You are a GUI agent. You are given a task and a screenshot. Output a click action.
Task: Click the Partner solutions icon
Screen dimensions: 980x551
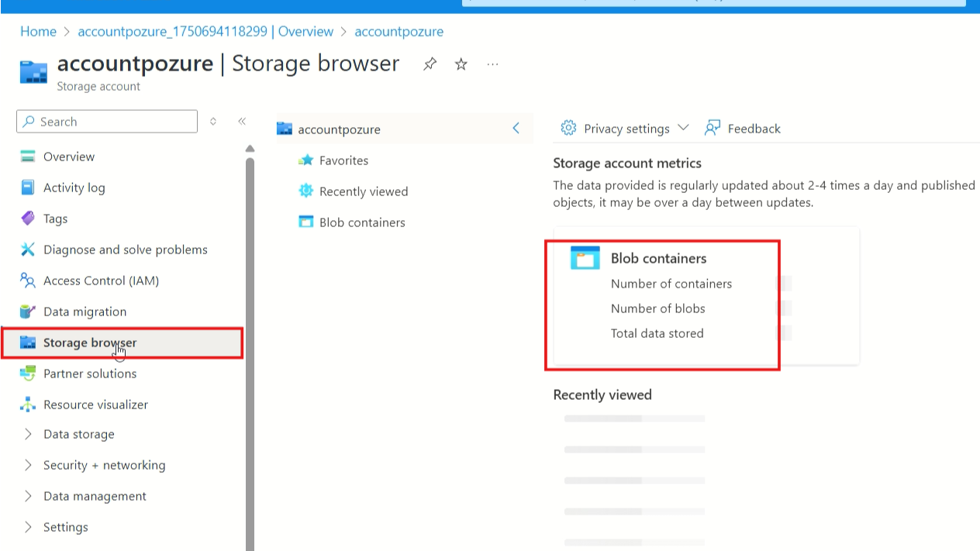point(28,374)
